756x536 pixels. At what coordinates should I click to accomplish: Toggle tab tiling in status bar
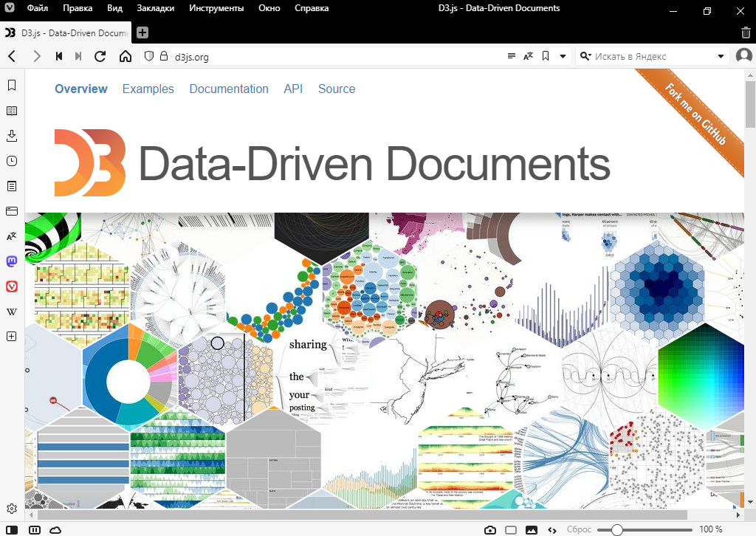(510, 529)
